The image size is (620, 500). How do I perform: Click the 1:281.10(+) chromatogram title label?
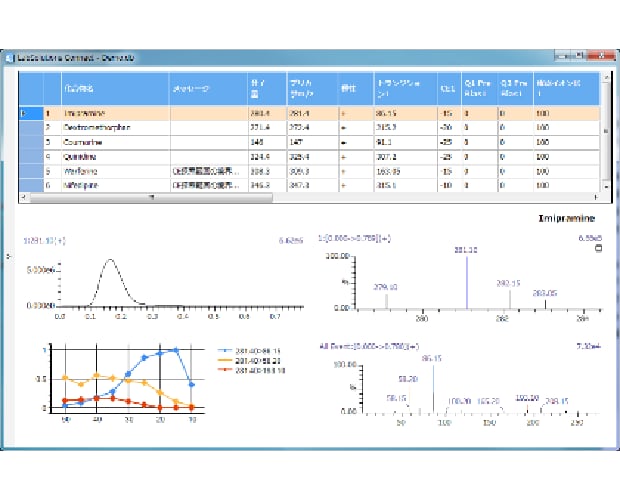[x=44, y=241]
